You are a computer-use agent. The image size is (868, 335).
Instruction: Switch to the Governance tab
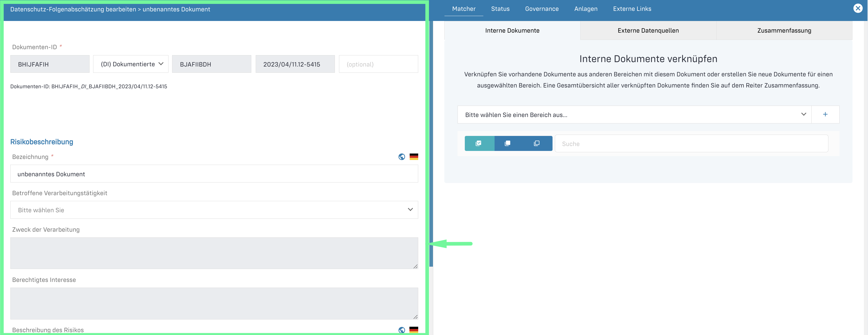[541, 9]
